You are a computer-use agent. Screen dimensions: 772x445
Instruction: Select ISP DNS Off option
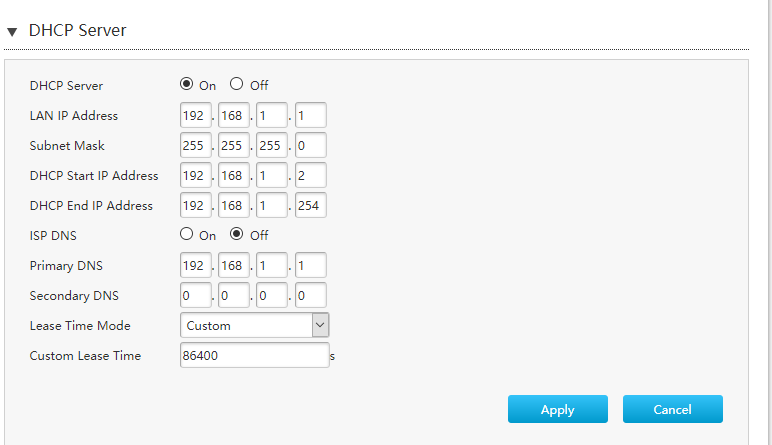237,234
